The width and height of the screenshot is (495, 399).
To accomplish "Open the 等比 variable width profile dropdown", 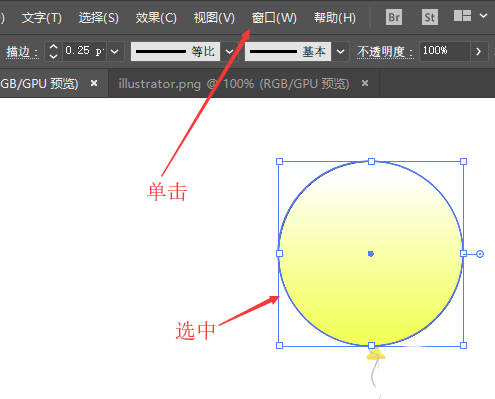I will point(229,52).
